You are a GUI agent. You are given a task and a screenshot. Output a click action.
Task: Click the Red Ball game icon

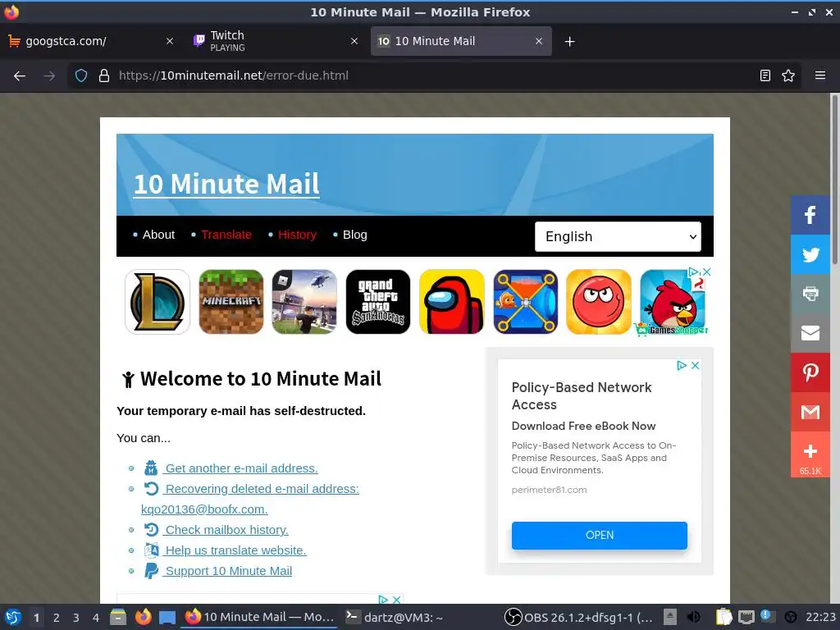(x=599, y=302)
